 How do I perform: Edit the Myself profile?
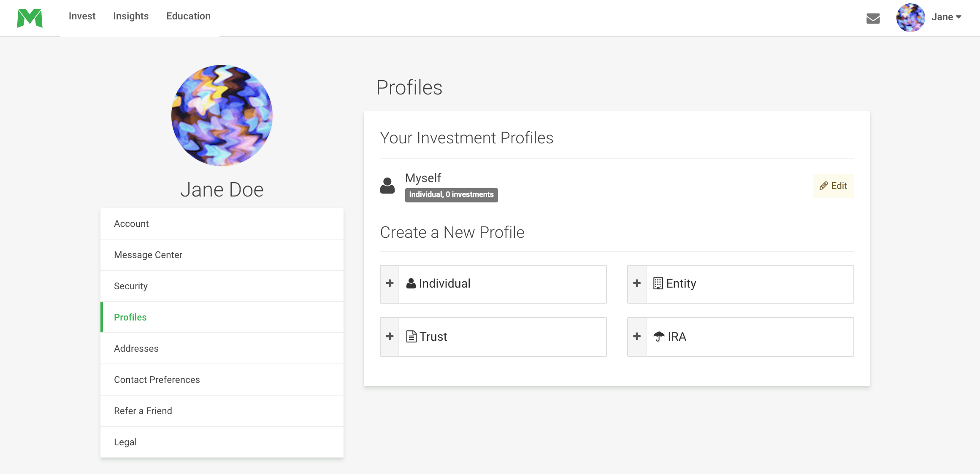[x=833, y=186]
